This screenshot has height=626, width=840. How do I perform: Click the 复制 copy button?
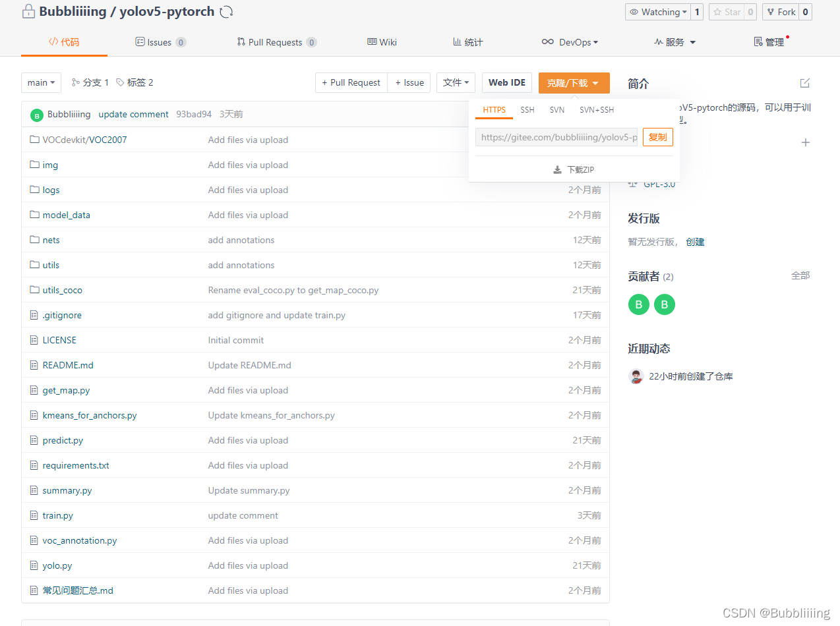[x=658, y=137]
